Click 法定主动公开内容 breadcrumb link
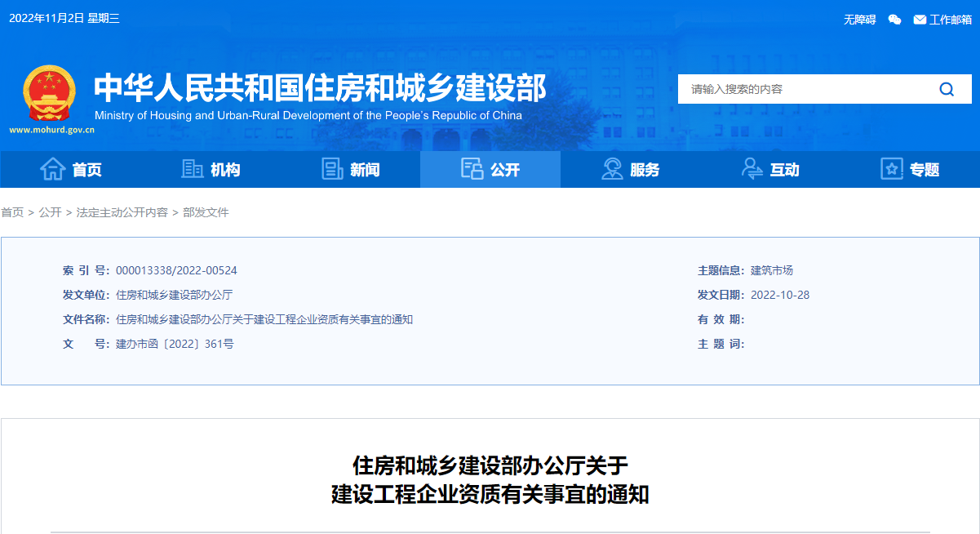The image size is (980, 534). pyautogui.click(x=122, y=212)
